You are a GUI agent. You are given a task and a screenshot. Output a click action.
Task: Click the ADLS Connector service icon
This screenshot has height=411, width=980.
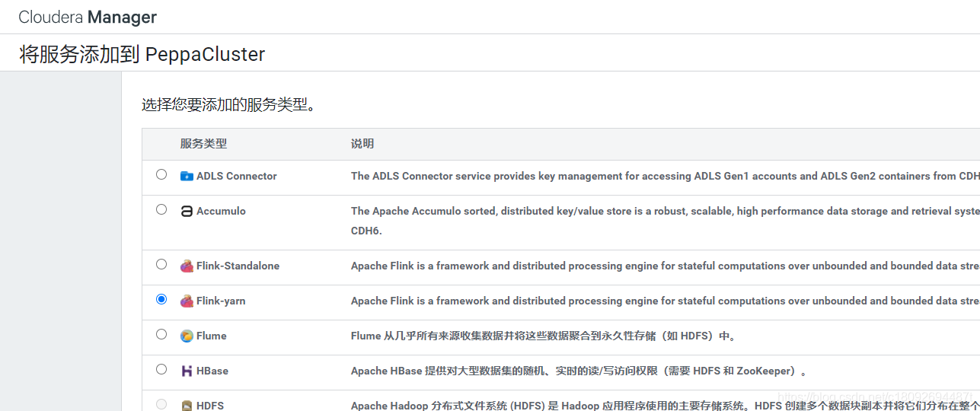pyautogui.click(x=187, y=176)
